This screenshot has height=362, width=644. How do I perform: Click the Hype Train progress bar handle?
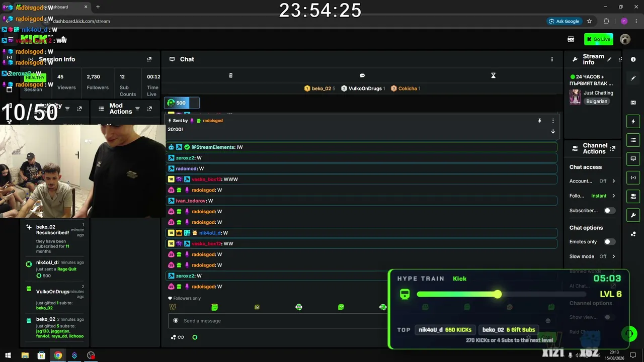pos(498,294)
